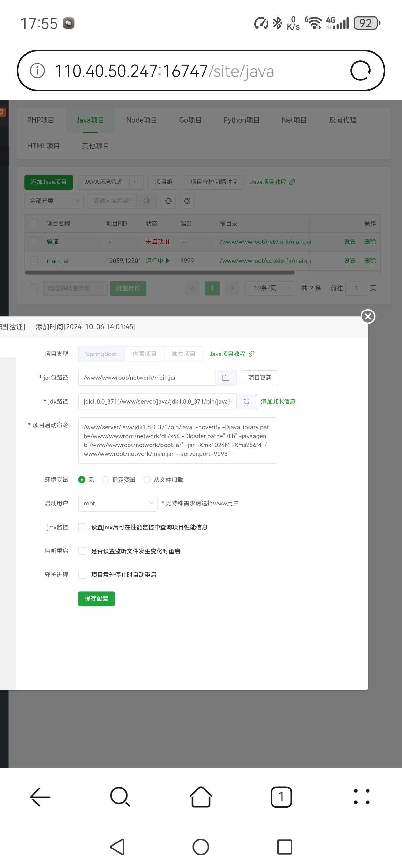Switch to the PHP项目 tab
Screen dimensions: 402x868
coord(41,120)
